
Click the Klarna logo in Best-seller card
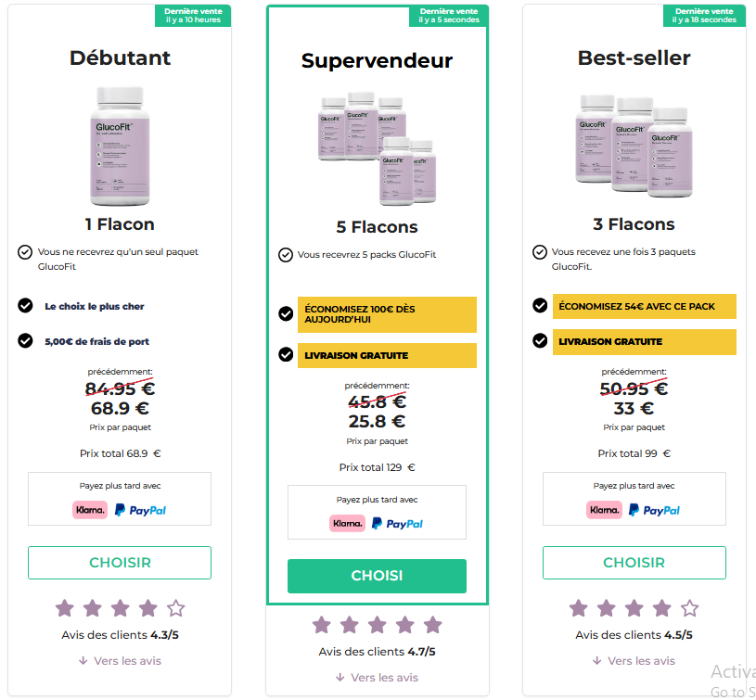tap(604, 510)
